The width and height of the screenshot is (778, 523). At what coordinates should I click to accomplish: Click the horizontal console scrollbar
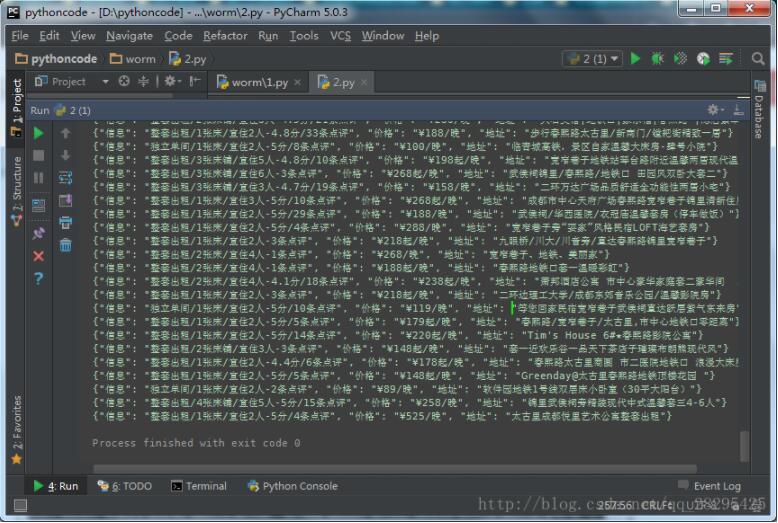[395, 469]
